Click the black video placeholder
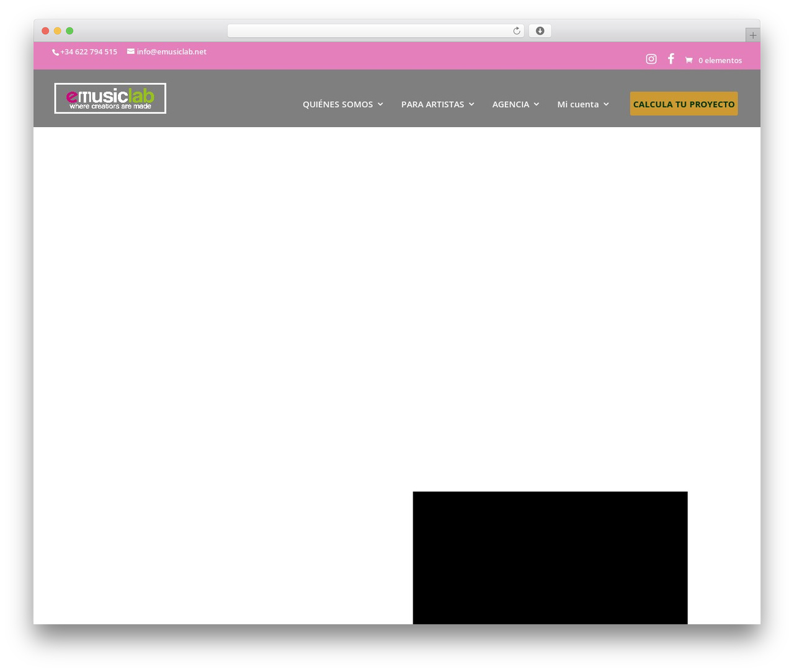Image resolution: width=794 pixels, height=672 pixels. click(x=550, y=558)
